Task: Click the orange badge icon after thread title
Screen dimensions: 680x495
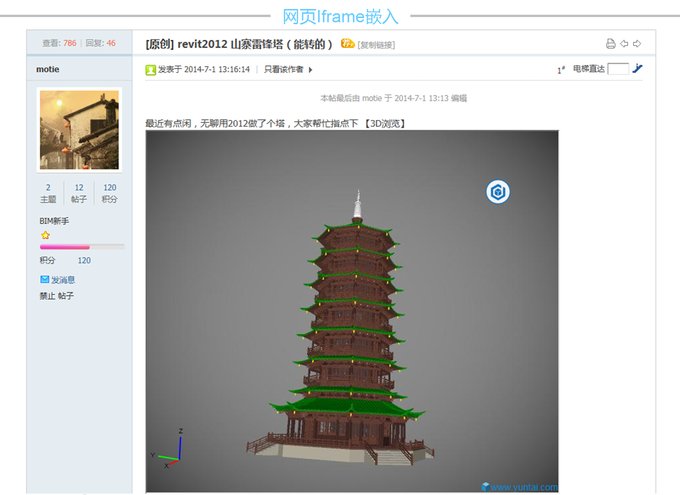Action: point(347,43)
